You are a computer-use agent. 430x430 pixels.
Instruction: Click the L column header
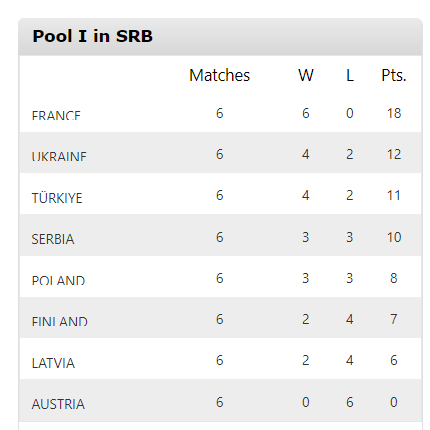coord(350,75)
